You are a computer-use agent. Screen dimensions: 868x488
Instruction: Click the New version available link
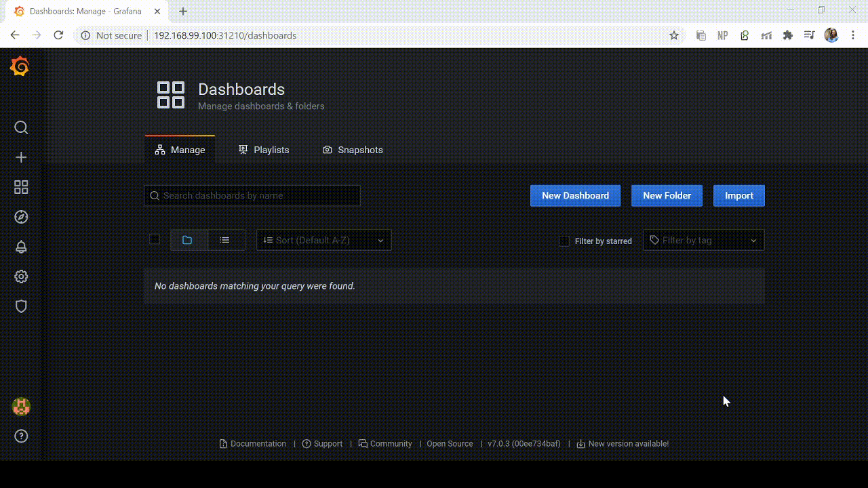click(x=623, y=444)
